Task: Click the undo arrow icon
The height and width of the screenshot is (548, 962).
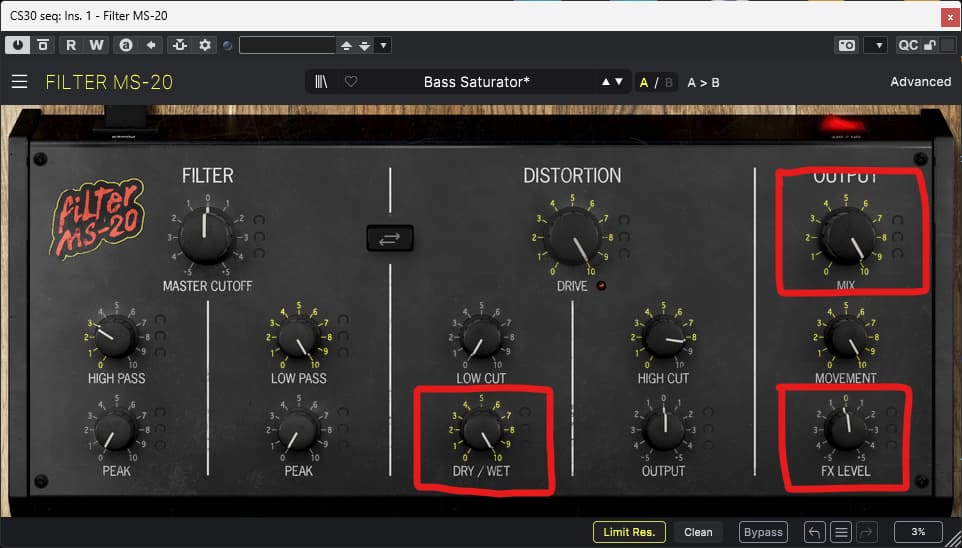Action: (x=814, y=532)
